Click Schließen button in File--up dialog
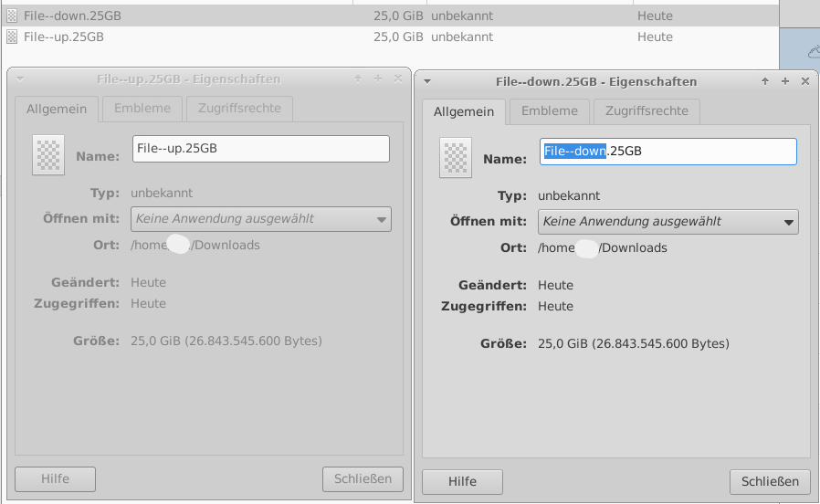This screenshot has height=504, width=820. click(x=363, y=479)
